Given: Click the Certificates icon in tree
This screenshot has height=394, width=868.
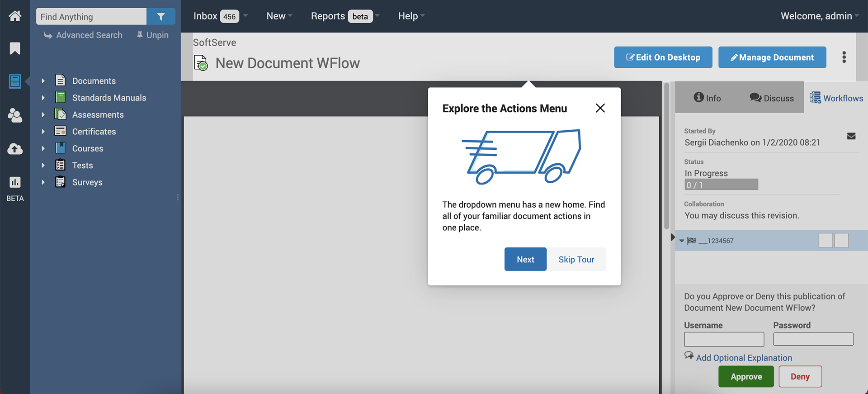Looking at the screenshot, I should [x=60, y=131].
